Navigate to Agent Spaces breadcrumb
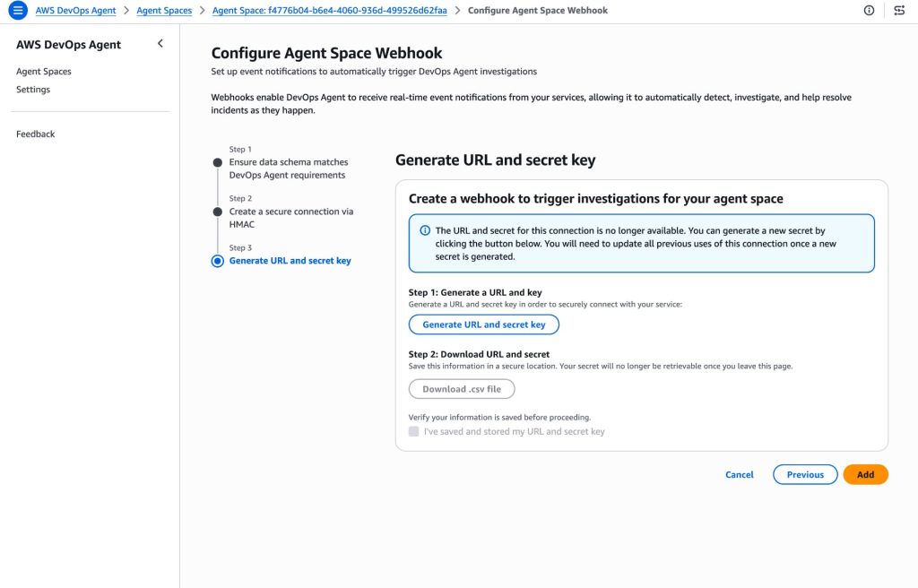The height and width of the screenshot is (588, 918). tap(164, 11)
